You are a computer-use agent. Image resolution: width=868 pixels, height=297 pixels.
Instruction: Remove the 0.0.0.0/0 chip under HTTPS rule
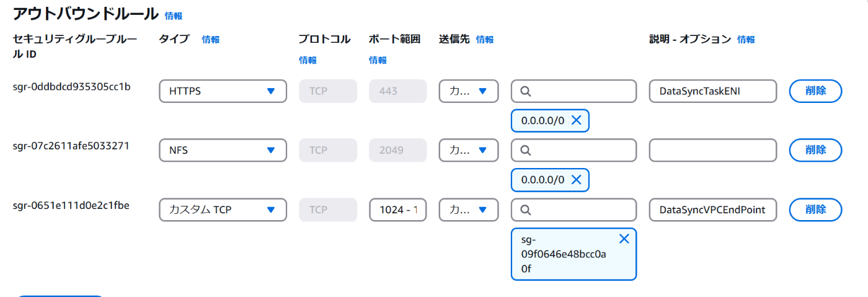575,121
